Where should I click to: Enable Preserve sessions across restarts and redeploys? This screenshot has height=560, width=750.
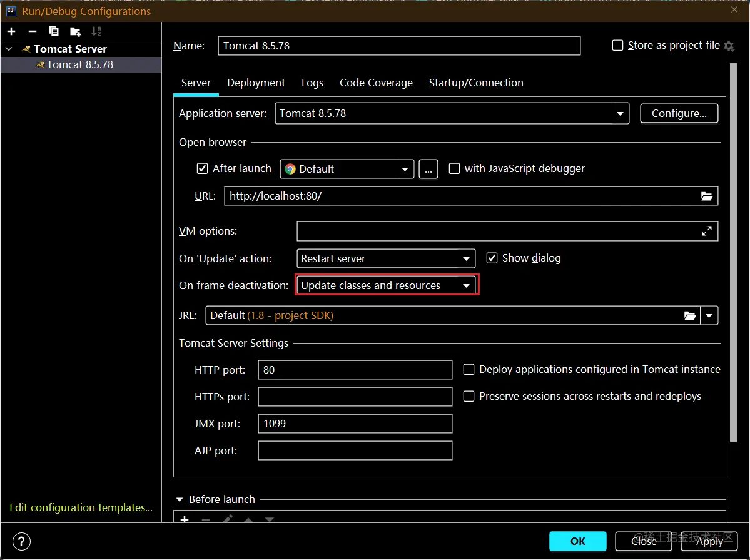point(469,396)
